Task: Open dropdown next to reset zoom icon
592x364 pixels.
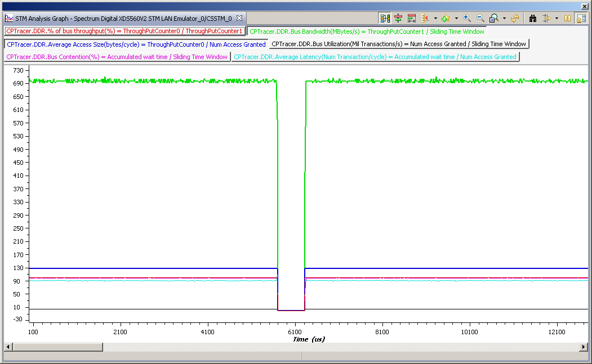Action: (x=504, y=18)
